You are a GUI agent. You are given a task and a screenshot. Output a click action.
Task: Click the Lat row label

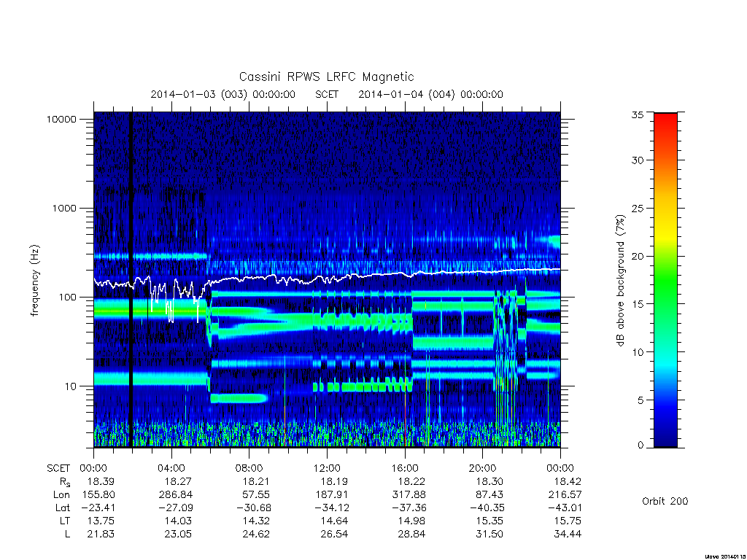(63, 507)
